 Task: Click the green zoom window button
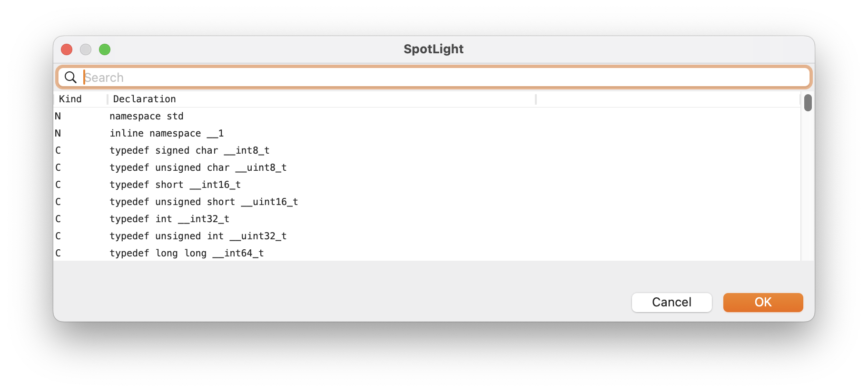pyautogui.click(x=105, y=49)
